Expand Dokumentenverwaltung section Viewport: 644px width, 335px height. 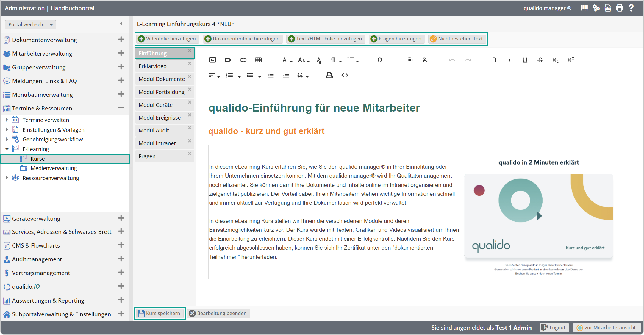(x=121, y=39)
